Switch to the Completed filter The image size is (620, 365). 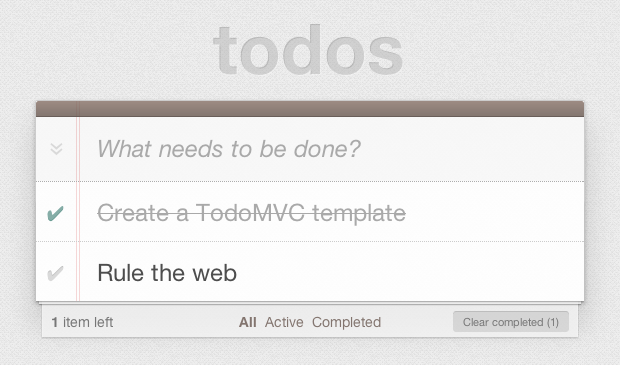point(346,322)
